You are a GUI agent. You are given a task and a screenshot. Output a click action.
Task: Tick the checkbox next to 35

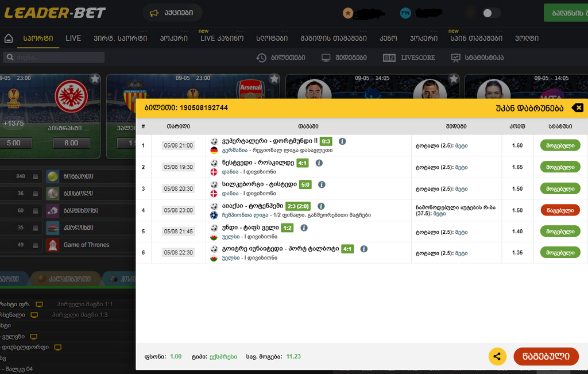click(x=35, y=228)
